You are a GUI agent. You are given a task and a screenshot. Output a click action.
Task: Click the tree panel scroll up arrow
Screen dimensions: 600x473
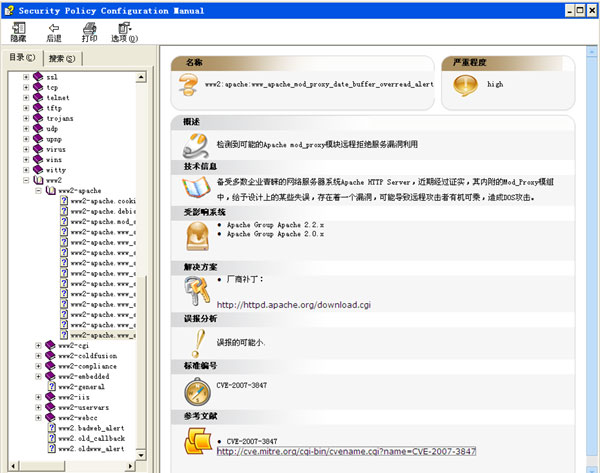(x=141, y=77)
